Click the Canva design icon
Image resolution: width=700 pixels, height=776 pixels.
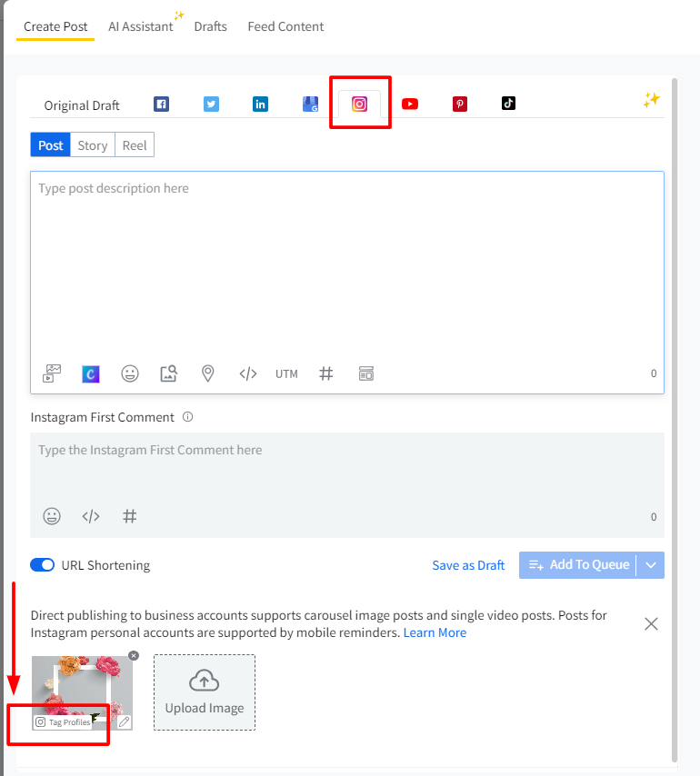90,373
